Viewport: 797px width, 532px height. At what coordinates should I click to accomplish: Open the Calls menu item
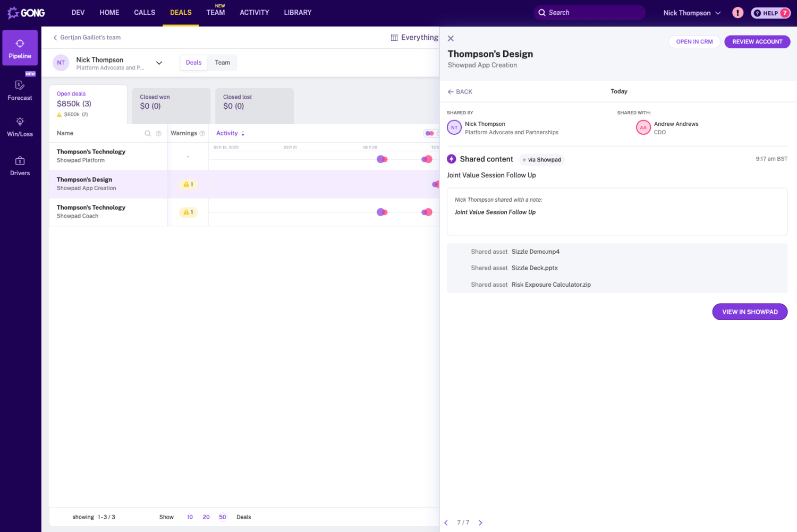(x=145, y=13)
